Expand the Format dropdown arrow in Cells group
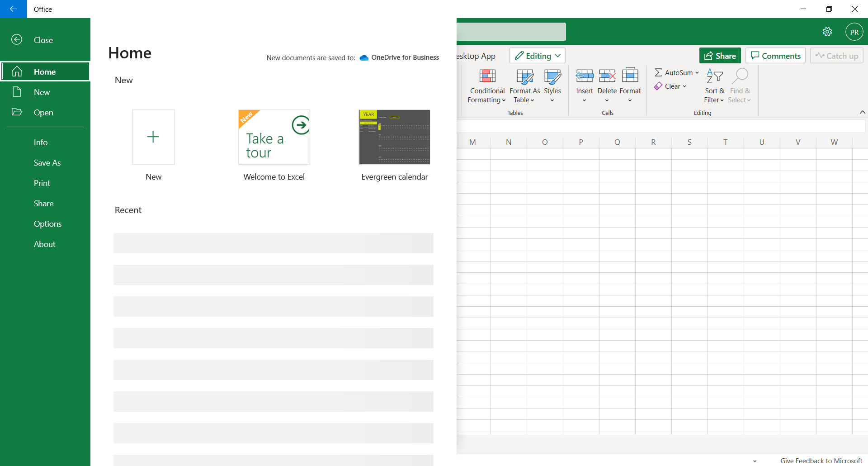The image size is (868, 466). (630, 100)
